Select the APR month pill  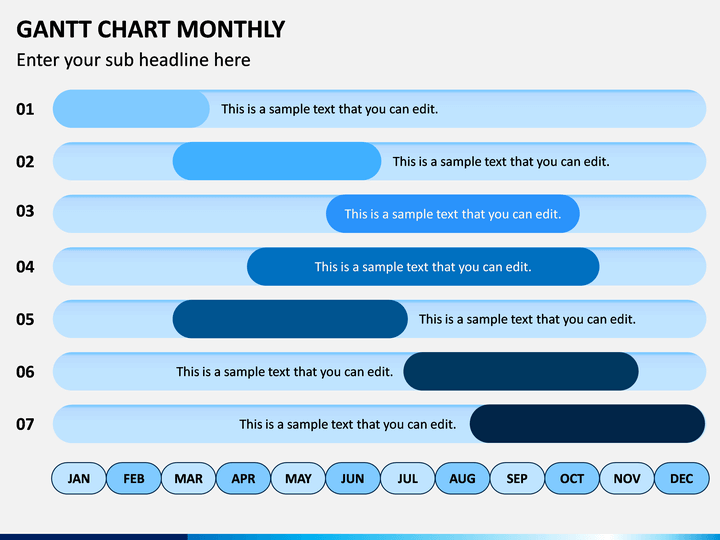click(243, 478)
